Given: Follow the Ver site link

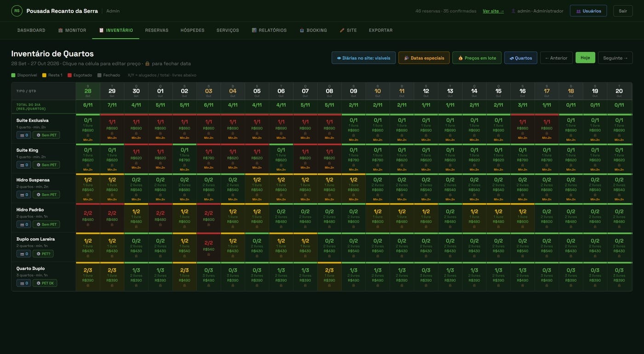Looking at the screenshot, I should (493, 11).
